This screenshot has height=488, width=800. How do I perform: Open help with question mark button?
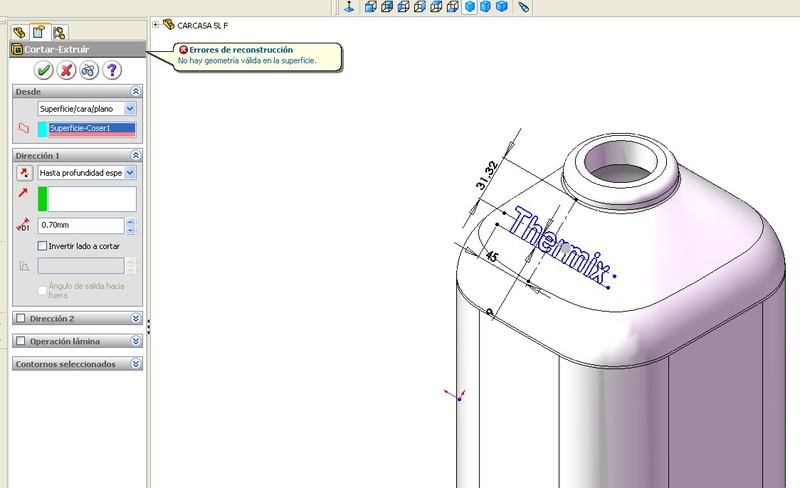coord(112,70)
